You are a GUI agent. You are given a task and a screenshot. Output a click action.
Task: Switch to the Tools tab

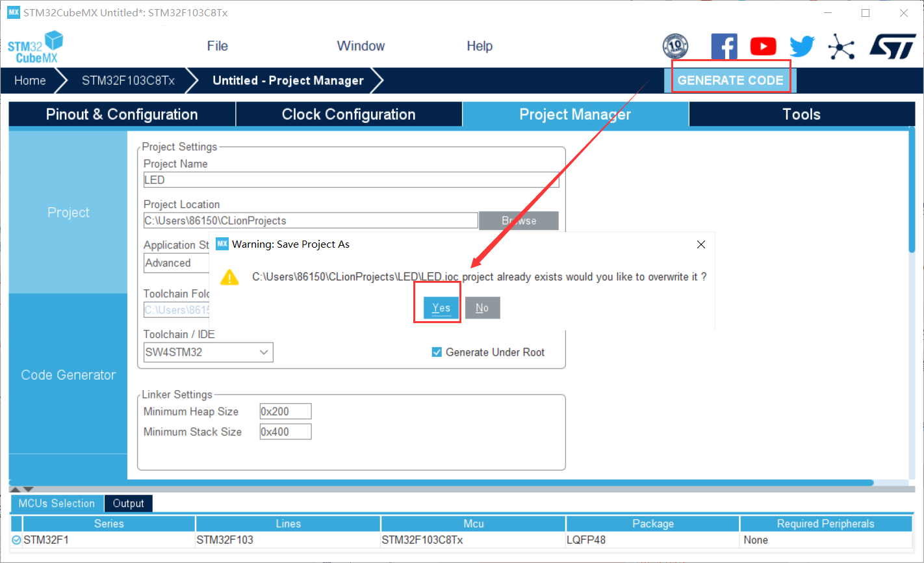(801, 114)
